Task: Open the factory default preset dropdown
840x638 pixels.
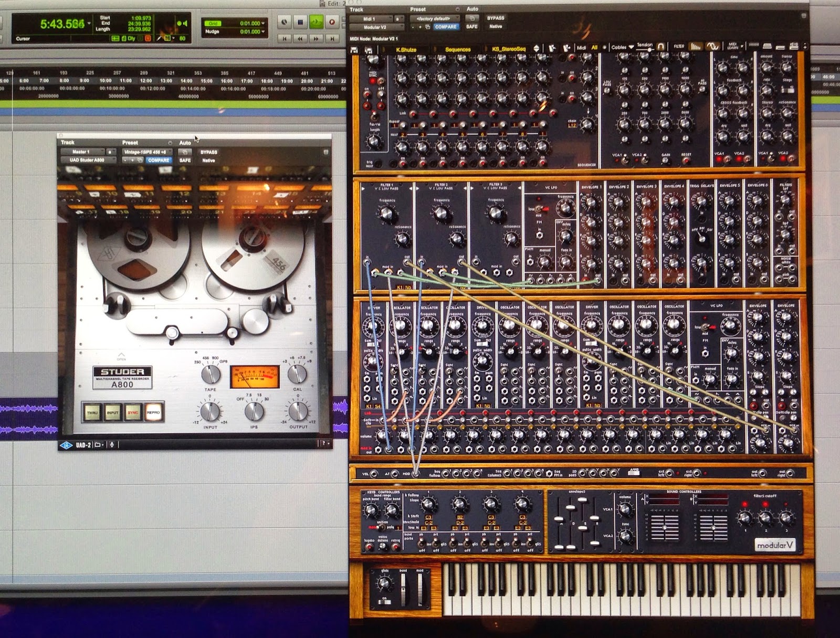Action: click(434, 19)
